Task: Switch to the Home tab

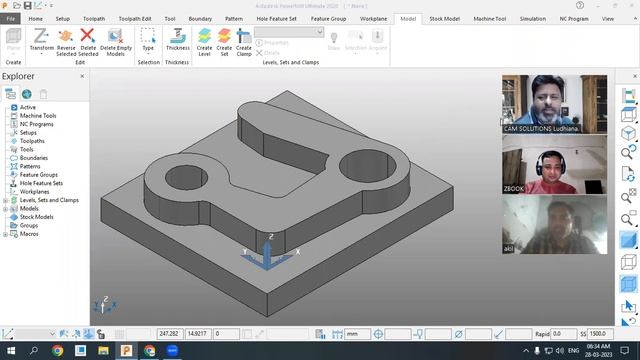Action: click(x=36, y=19)
